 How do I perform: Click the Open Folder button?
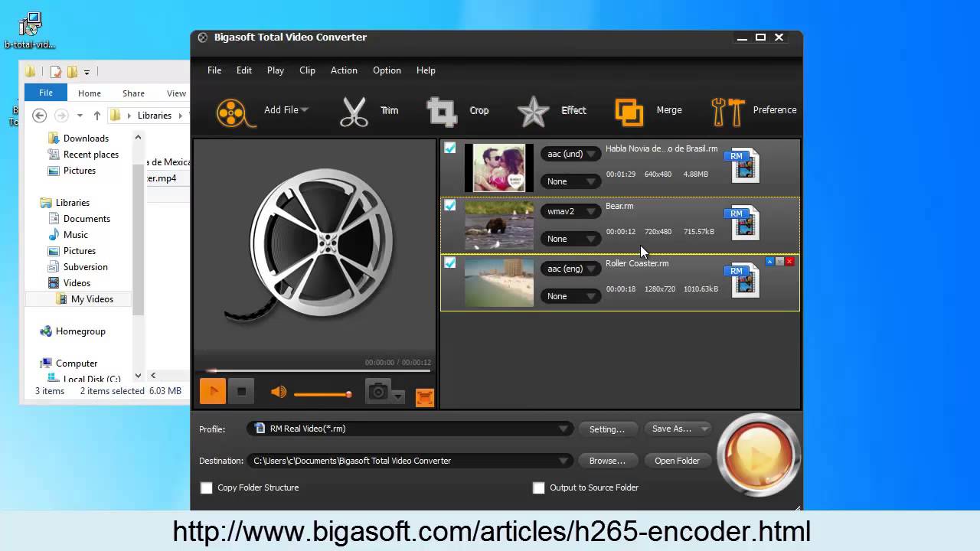(677, 461)
